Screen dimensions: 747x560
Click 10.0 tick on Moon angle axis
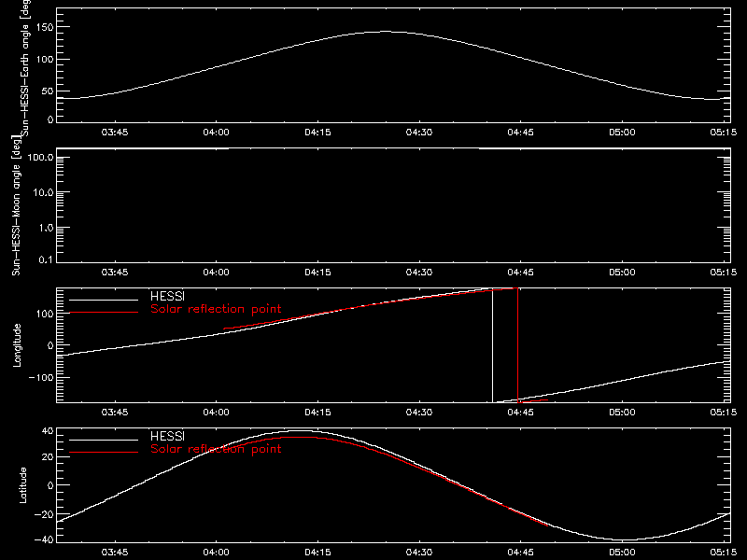pyautogui.click(x=43, y=192)
